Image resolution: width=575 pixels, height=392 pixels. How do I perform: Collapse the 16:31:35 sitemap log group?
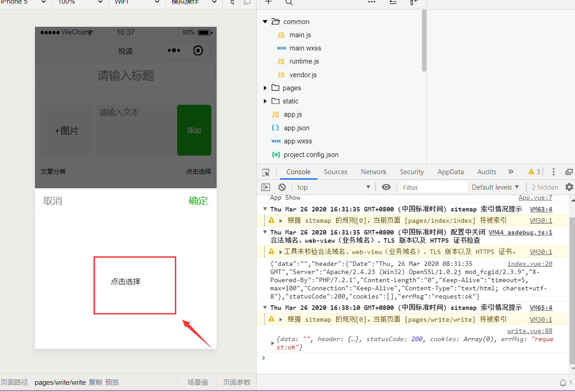click(x=265, y=209)
